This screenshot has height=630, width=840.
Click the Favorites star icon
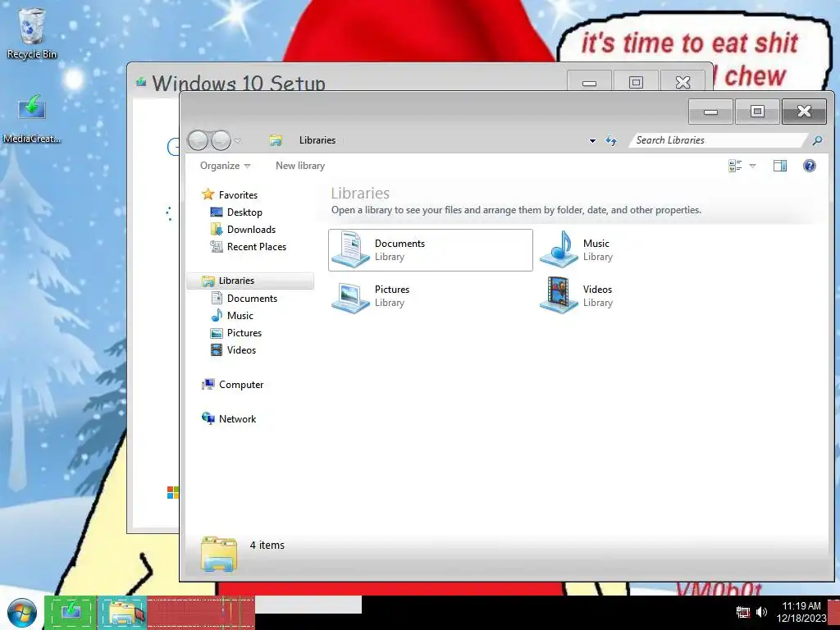point(208,194)
